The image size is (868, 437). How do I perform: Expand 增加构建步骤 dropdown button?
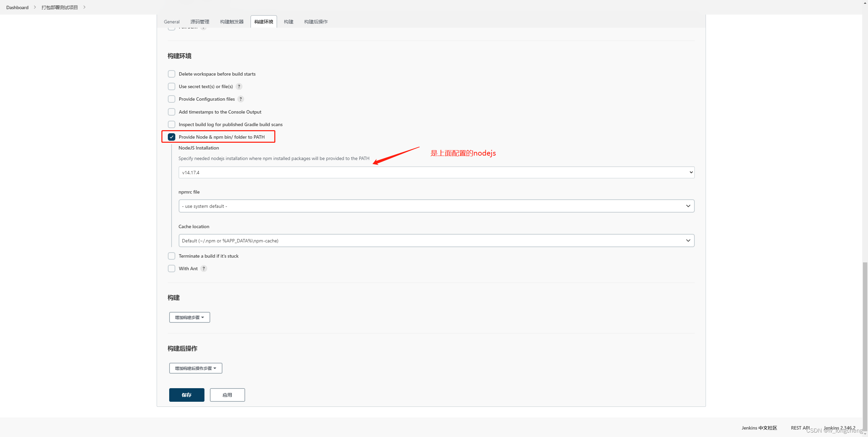pos(190,317)
